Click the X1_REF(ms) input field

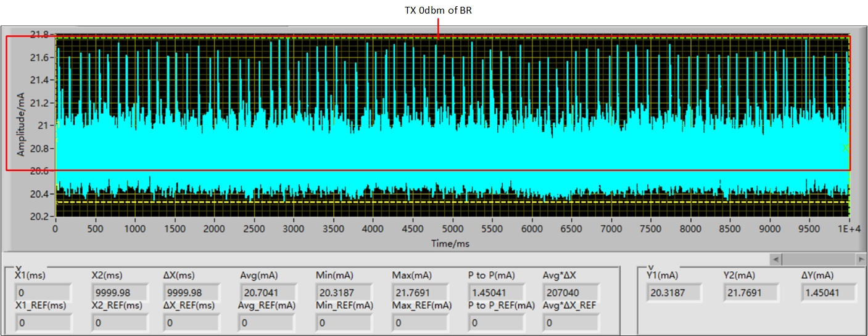[x=43, y=322]
